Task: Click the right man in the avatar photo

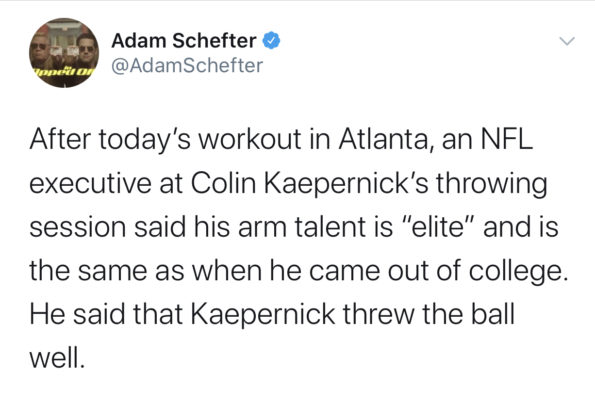Action: point(87,51)
